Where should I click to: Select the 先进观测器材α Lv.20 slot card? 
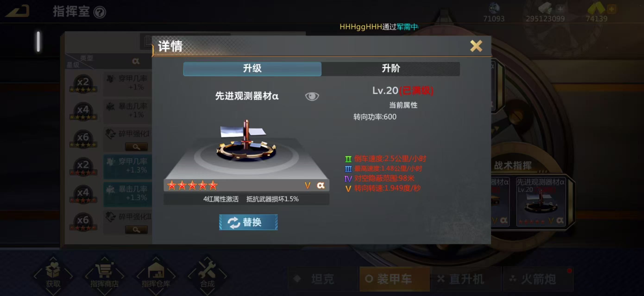click(541, 201)
